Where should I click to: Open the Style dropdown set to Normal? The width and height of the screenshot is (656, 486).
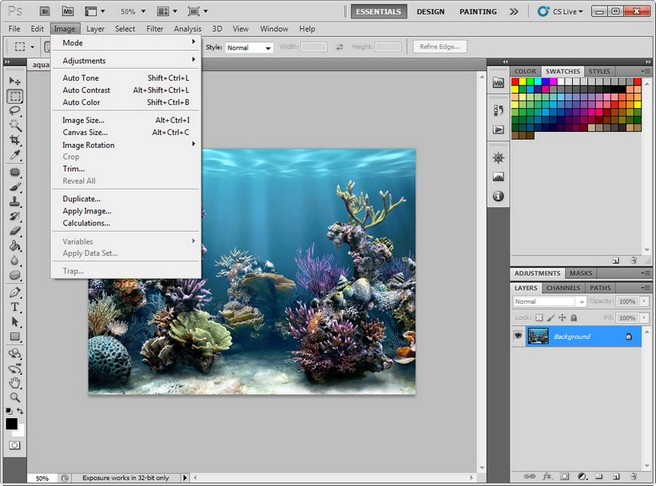[249, 48]
